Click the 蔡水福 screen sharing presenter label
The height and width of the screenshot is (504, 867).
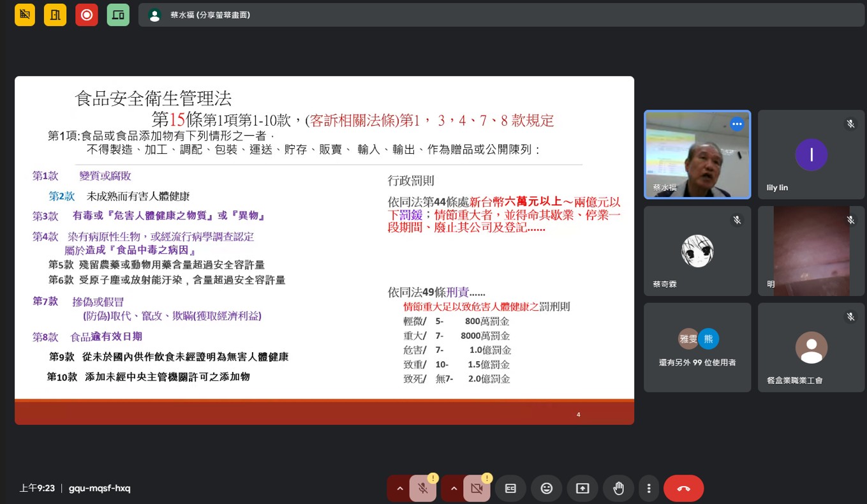(x=209, y=15)
